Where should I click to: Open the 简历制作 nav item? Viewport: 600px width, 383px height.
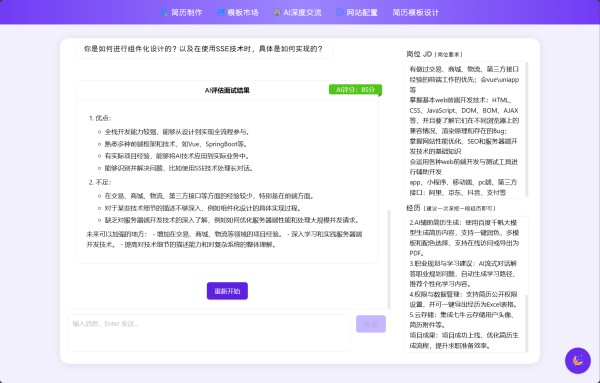(181, 12)
